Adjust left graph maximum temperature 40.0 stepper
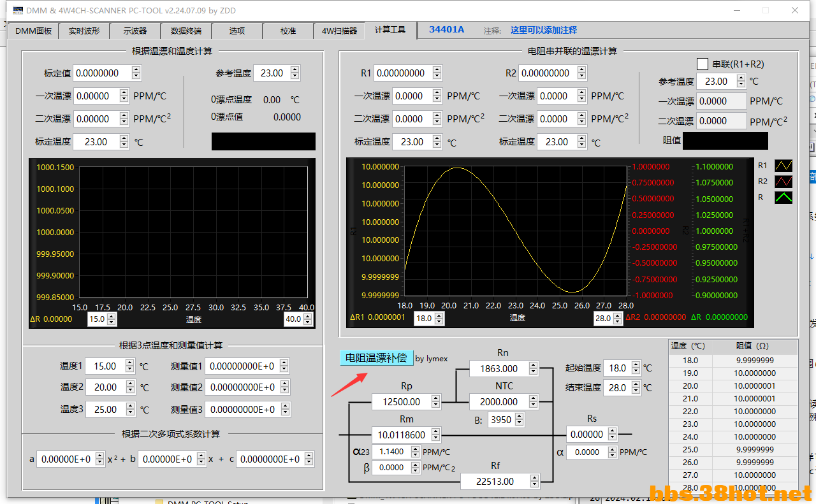 (309, 319)
